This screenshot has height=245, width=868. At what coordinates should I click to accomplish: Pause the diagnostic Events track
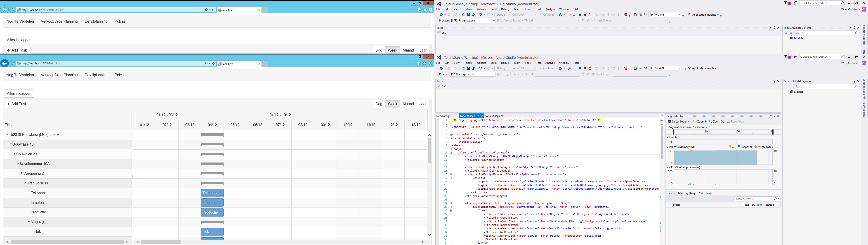[x=670, y=142]
